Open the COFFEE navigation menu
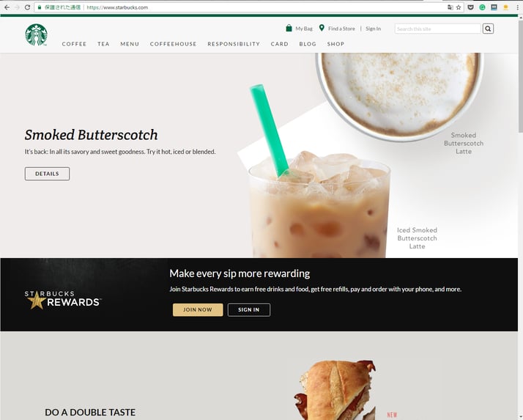The height and width of the screenshot is (420, 523). pos(74,44)
